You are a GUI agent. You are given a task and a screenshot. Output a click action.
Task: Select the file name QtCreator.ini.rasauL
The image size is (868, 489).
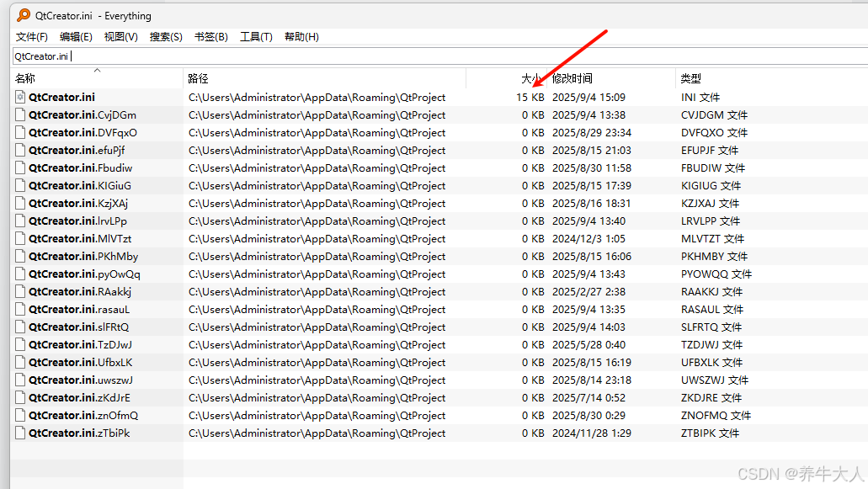click(x=79, y=310)
